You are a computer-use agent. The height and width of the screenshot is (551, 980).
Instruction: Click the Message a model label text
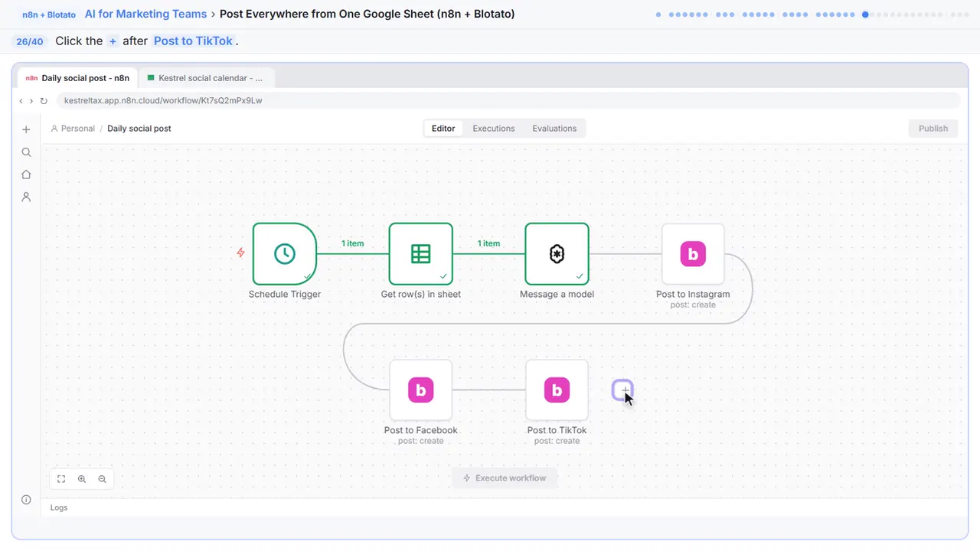[x=557, y=294]
